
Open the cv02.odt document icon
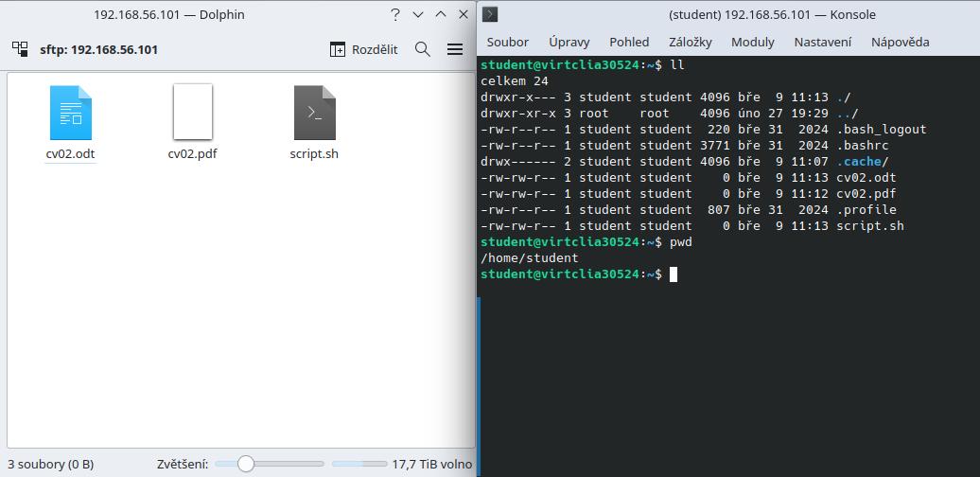pos(71,113)
